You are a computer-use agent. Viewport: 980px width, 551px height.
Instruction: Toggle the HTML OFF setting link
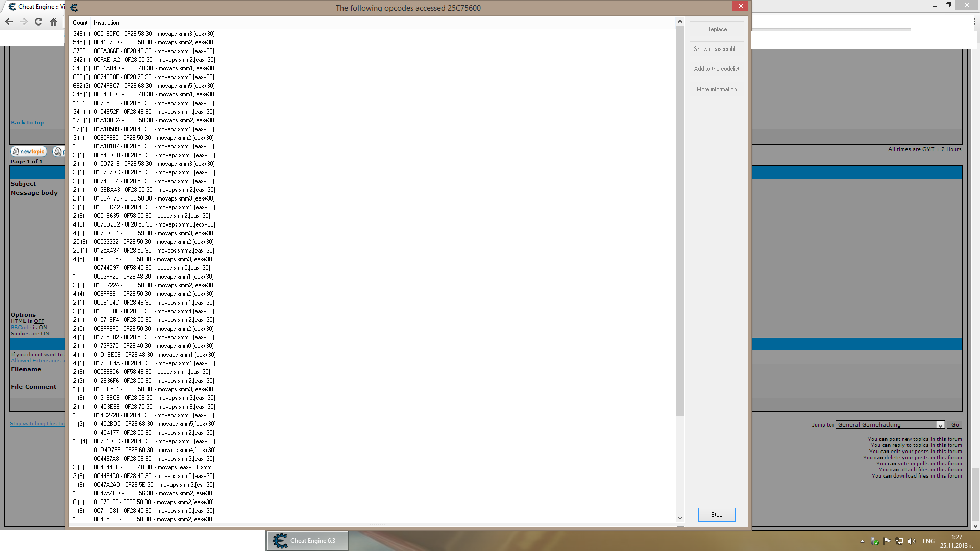pos(40,321)
